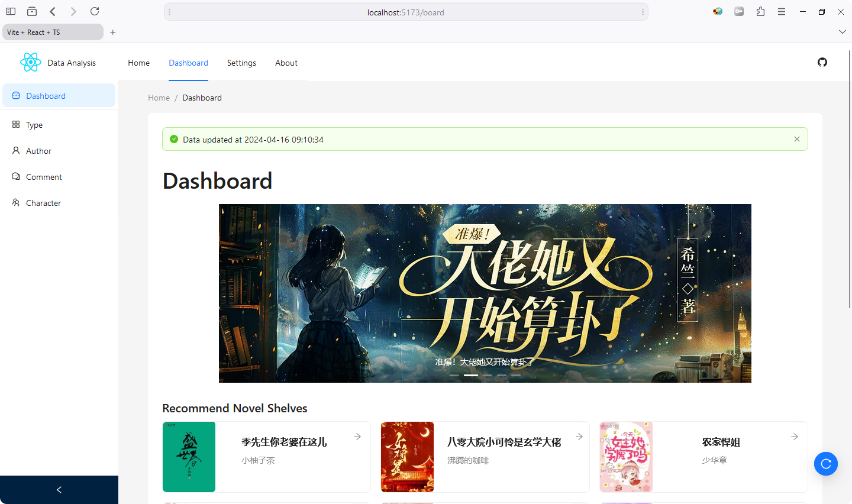Click the red 女将星 book cover
852x504 pixels.
(x=407, y=457)
